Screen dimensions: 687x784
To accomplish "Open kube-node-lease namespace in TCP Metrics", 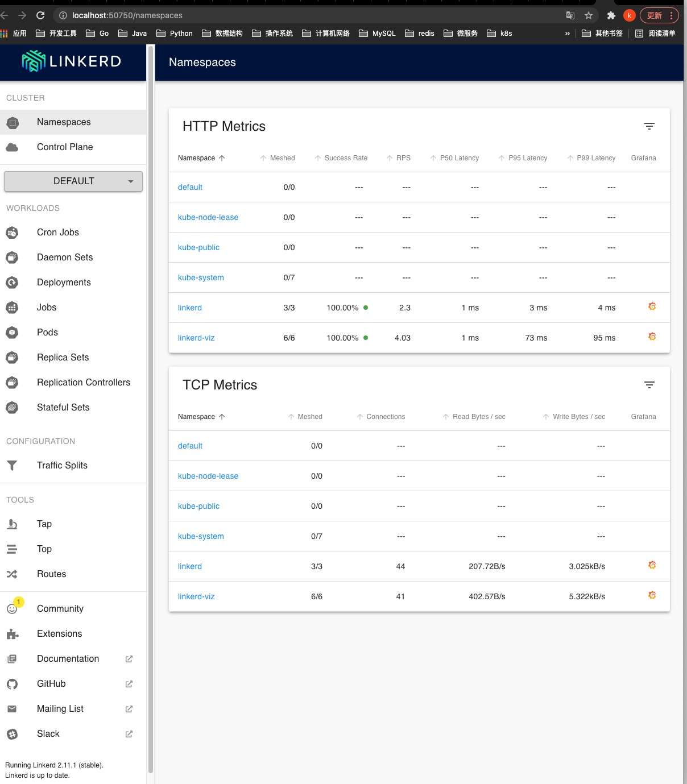I will pyautogui.click(x=208, y=476).
